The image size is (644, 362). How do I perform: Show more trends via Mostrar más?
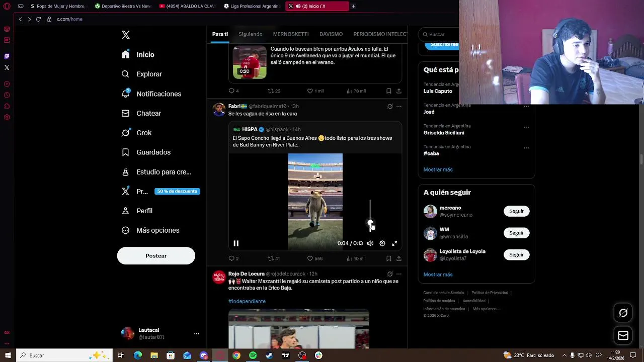tap(438, 169)
